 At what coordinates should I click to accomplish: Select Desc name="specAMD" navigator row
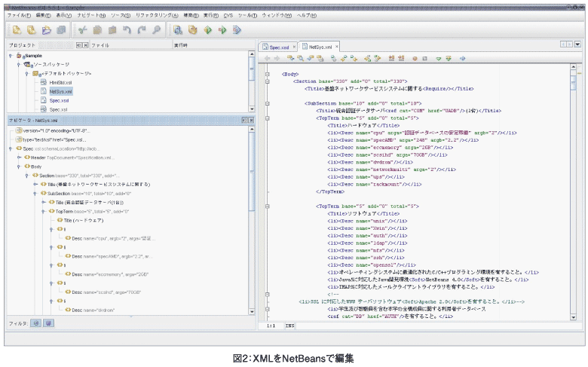[x=109, y=256]
